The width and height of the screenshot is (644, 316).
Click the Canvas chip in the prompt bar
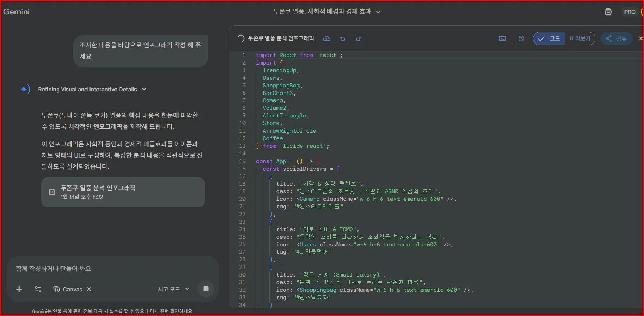[68, 289]
